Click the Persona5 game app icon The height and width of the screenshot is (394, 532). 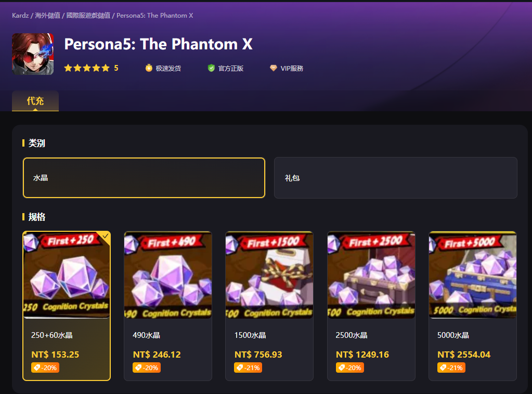(33, 54)
